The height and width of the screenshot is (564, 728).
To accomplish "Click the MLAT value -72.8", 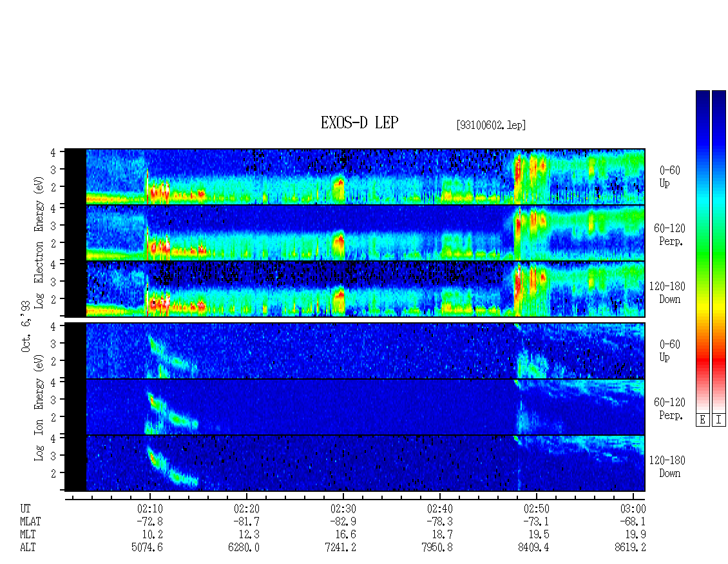I will (x=149, y=521).
